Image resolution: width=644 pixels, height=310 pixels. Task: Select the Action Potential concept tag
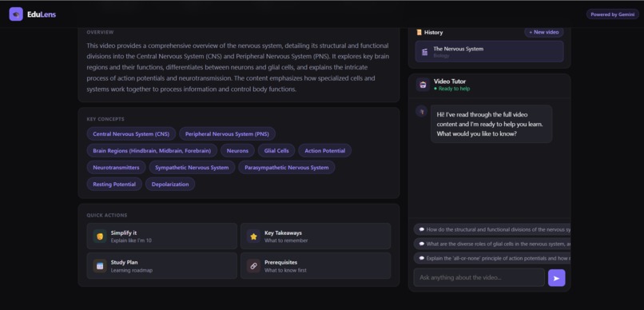(325, 151)
